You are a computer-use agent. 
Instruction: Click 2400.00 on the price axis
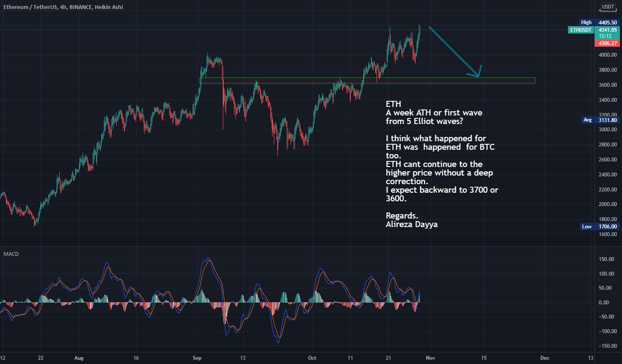click(x=608, y=175)
